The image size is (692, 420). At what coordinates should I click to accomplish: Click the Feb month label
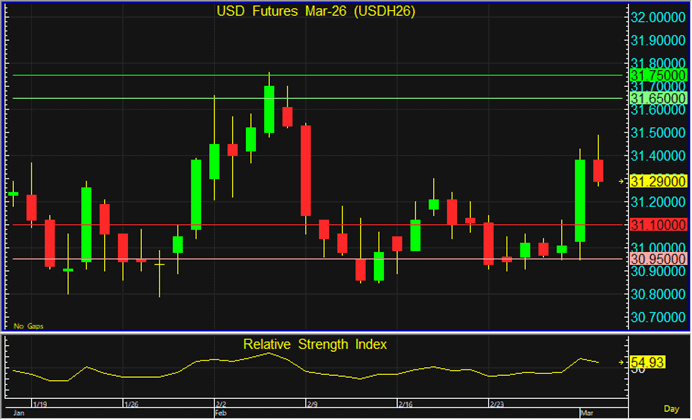pos(220,413)
